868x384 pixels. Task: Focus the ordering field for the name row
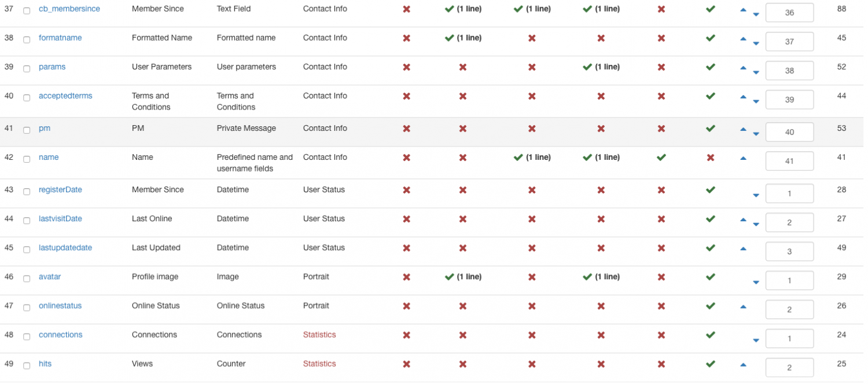tap(789, 161)
